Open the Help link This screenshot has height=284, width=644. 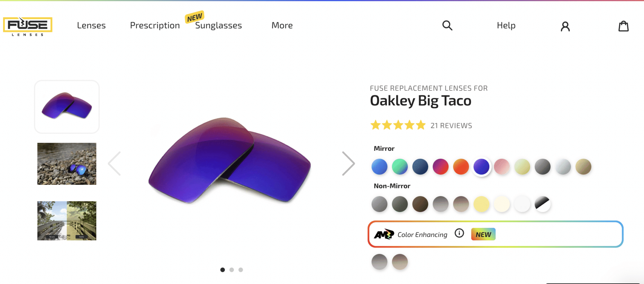[506, 25]
